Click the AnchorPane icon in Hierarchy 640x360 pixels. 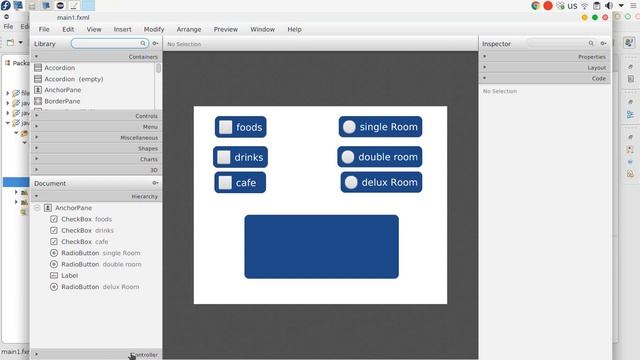point(48,208)
